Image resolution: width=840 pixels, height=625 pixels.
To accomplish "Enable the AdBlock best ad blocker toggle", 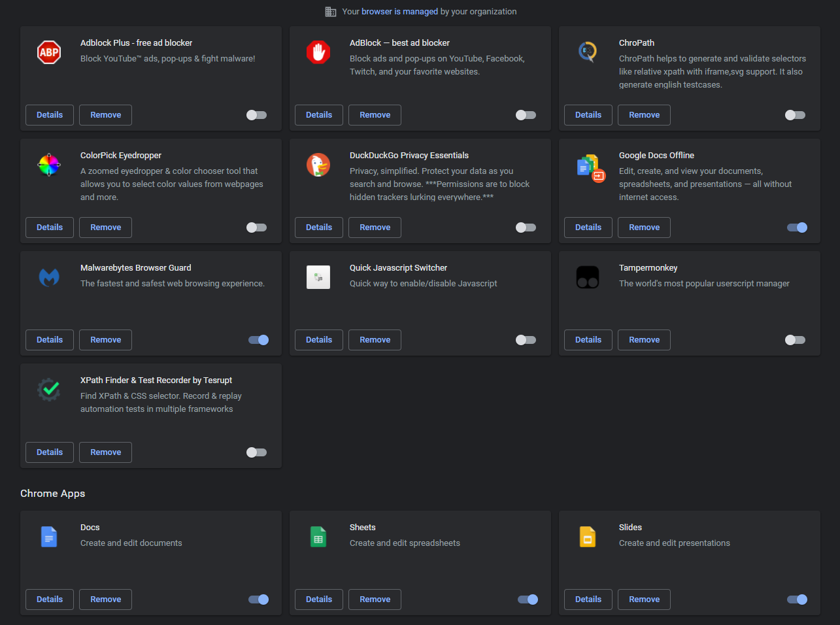I will pos(526,115).
